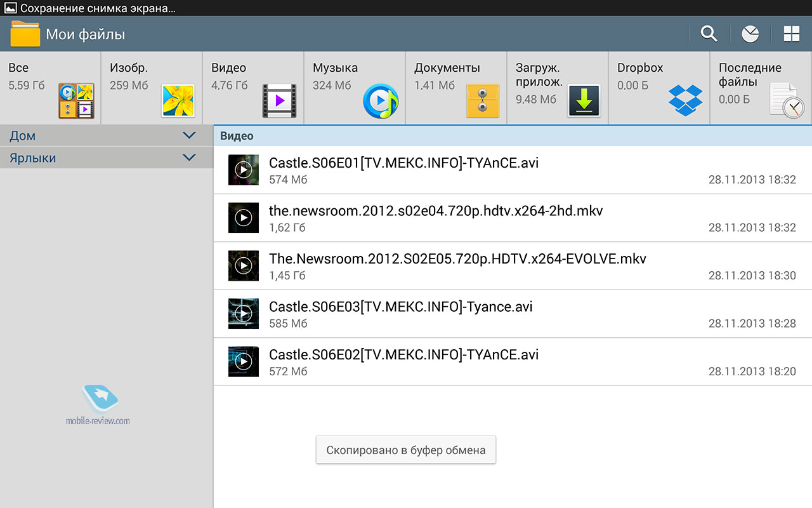
Task: Open Castle.S06E02[TV.MEKC.INFO]-TYAnCE.avi file name
Action: pos(403,354)
